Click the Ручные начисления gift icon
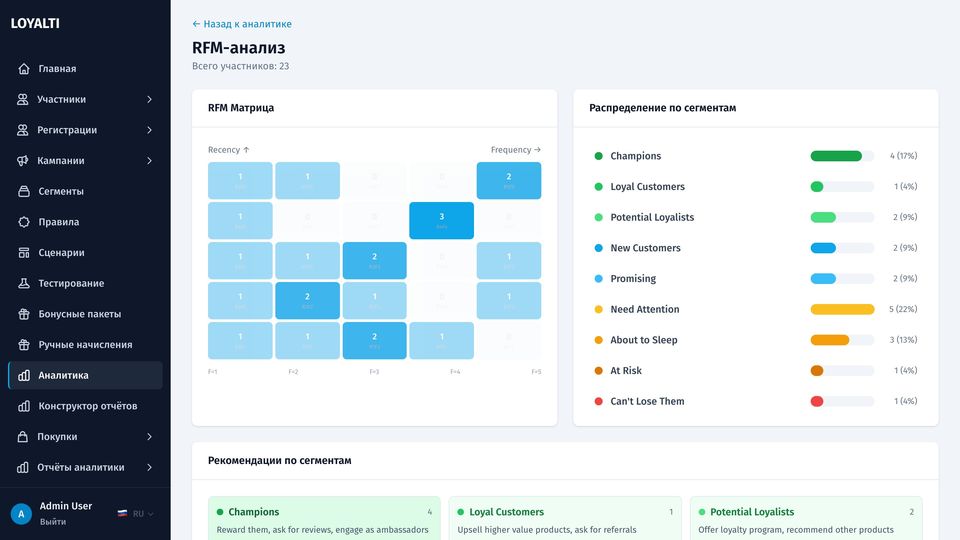Image resolution: width=960 pixels, height=540 pixels. [24, 344]
